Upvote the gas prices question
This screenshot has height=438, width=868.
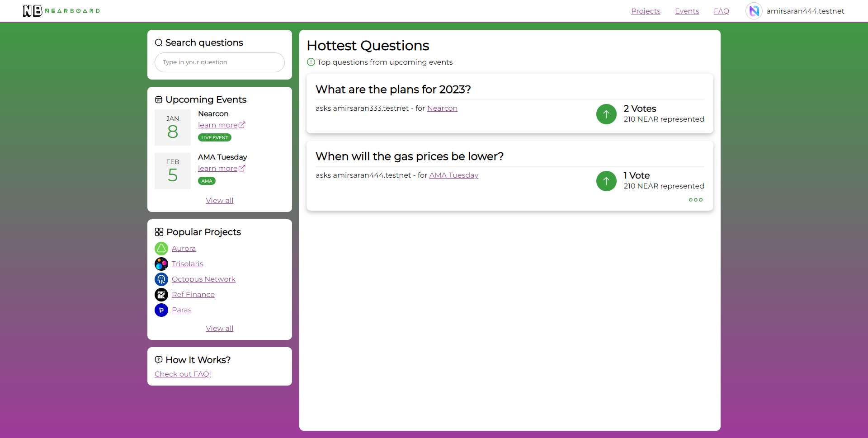(x=606, y=181)
